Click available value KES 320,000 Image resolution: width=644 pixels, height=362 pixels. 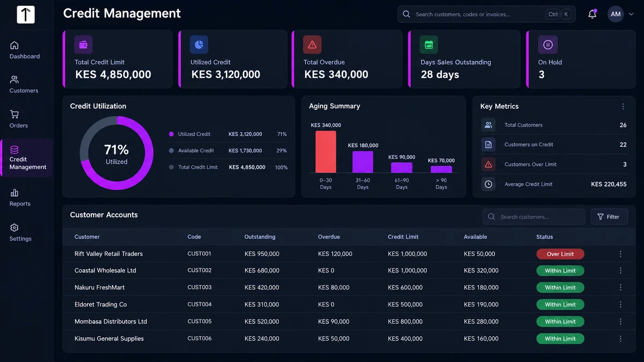[x=481, y=271]
